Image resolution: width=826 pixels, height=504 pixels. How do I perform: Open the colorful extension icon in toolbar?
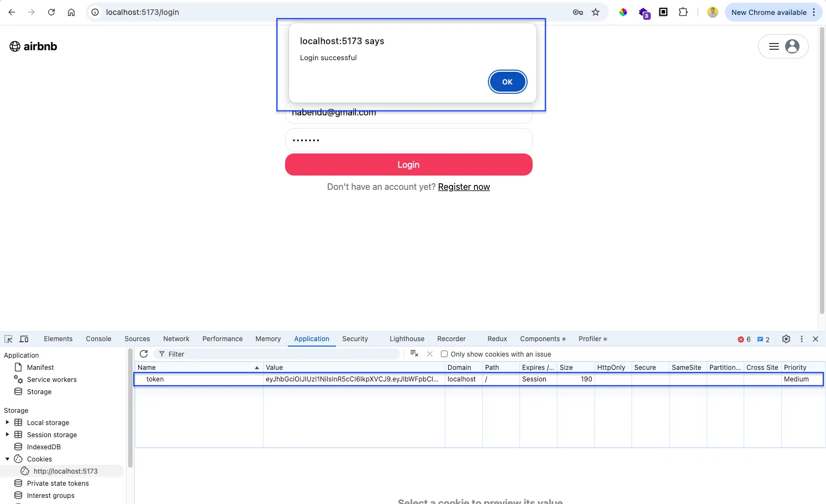tap(623, 12)
